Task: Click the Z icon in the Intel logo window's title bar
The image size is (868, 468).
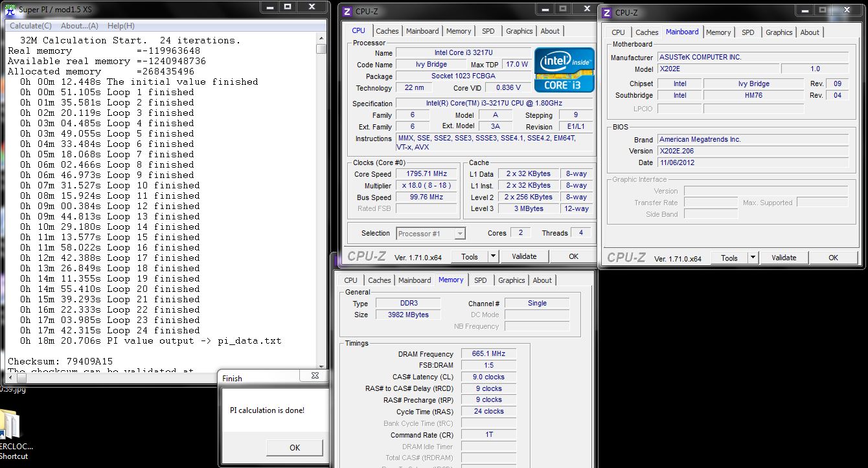Action: [x=347, y=11]
